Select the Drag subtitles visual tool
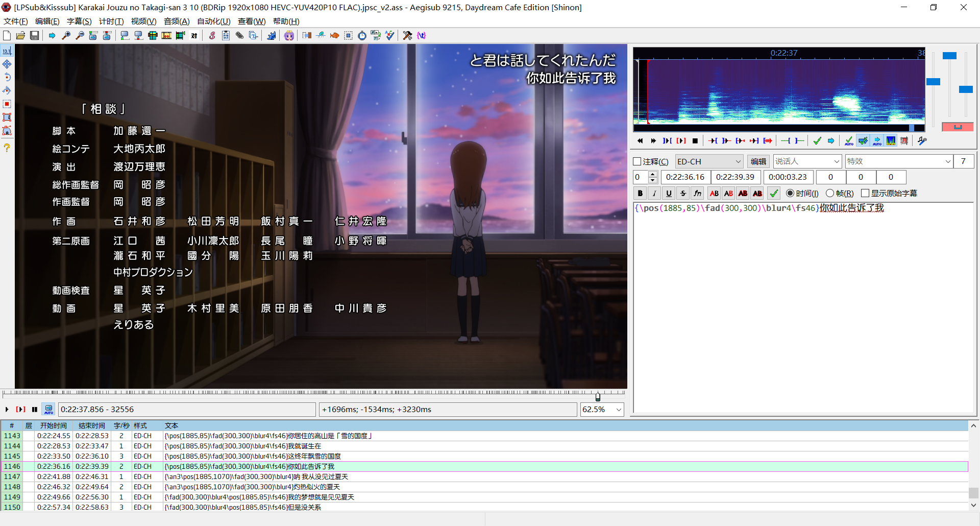Image resolution: width=980 pixels, height=526 pixels. (7, 64)
